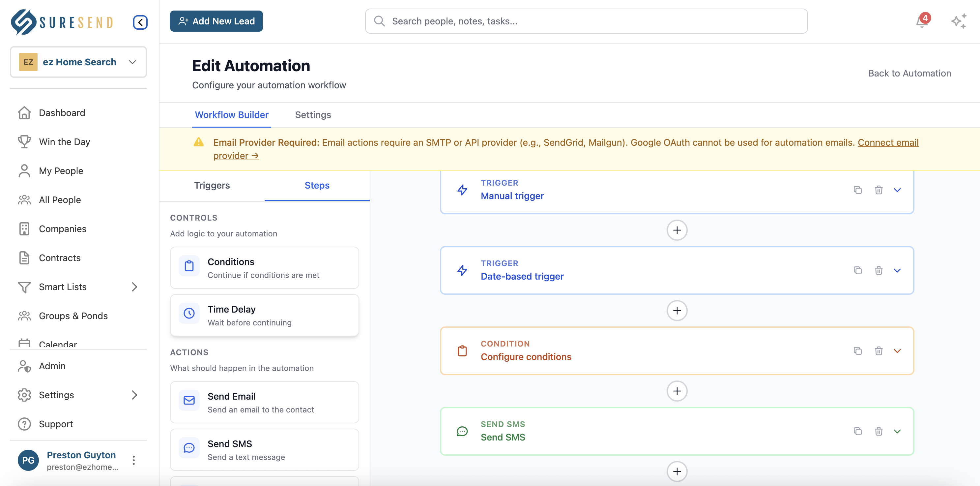Switch to the Settings tab
Image resolution: width=980 pixels, height=486 pixels.
(x=313, y=114)
